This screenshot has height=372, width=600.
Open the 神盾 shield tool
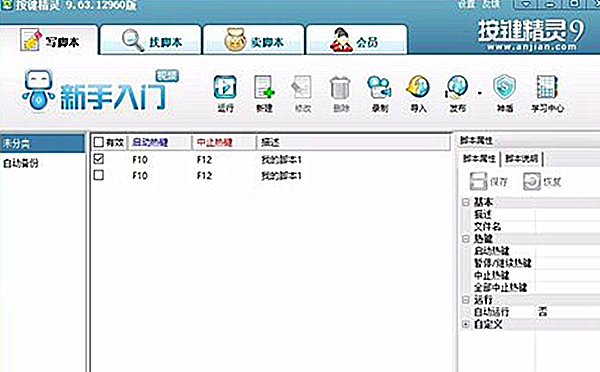click(505, 94)
